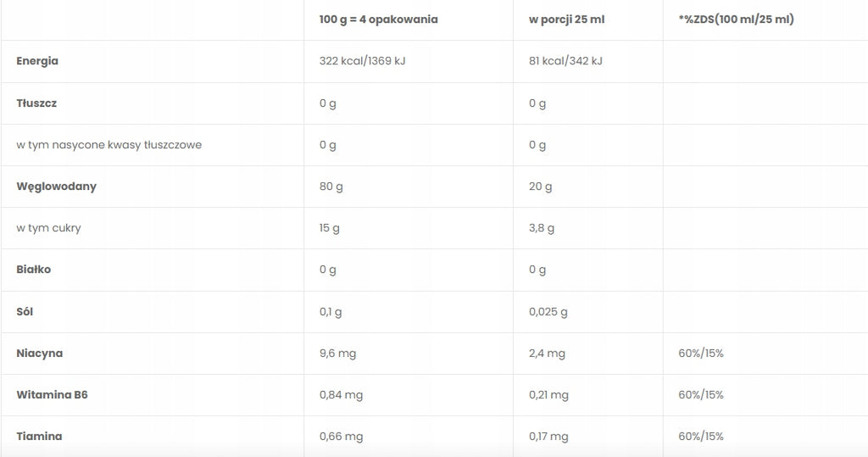The width and height of the screenshot is (868, 457).
Task: Click the 'w porcji 25 ml' column header
Action: click(x=566, y=20)
